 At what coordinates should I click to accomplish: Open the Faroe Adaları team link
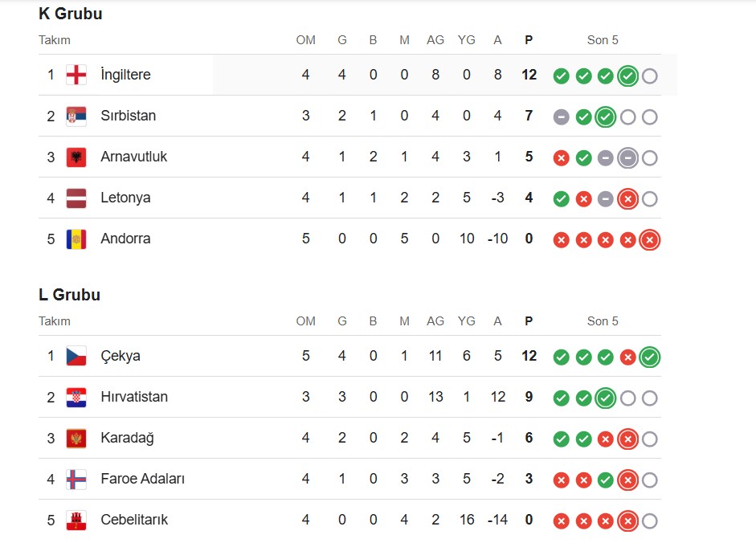coord(142,479)
